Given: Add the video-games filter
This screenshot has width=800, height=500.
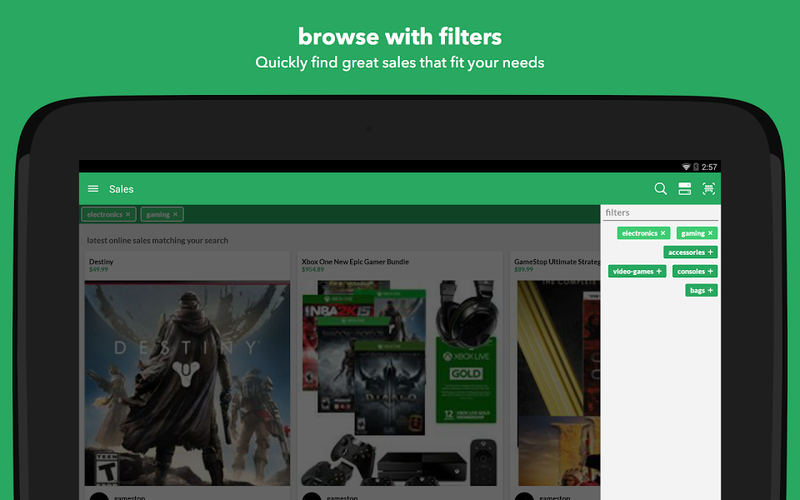Looking at the screenshot, I should (637, 271).
